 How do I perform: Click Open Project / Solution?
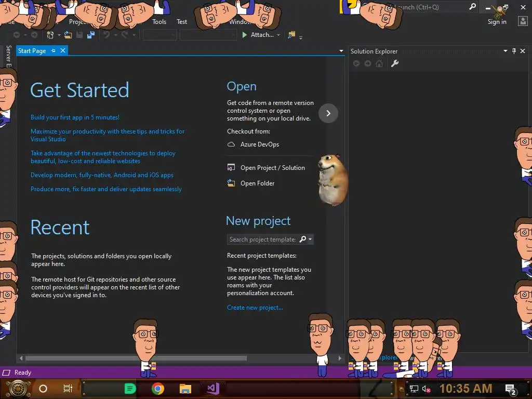pos(266,168)
